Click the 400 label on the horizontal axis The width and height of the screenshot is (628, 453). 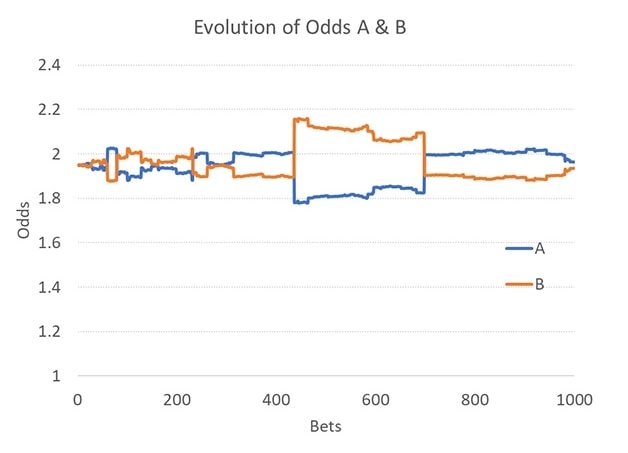[x=276, y=400]
